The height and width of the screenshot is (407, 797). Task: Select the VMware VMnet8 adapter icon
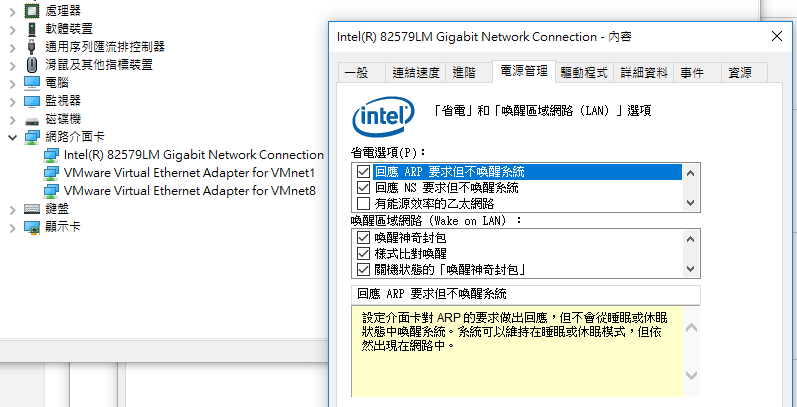tap(51, 191)
